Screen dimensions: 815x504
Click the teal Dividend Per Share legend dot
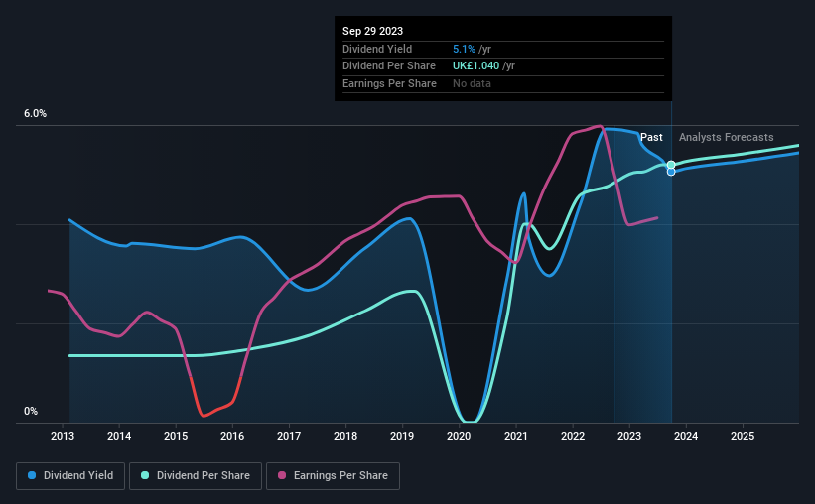(x=145, y=475)
